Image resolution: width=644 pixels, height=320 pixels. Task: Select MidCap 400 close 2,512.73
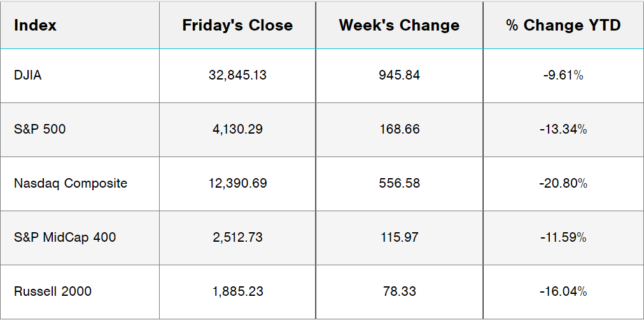pyautogui.click(x=237, y=237)
